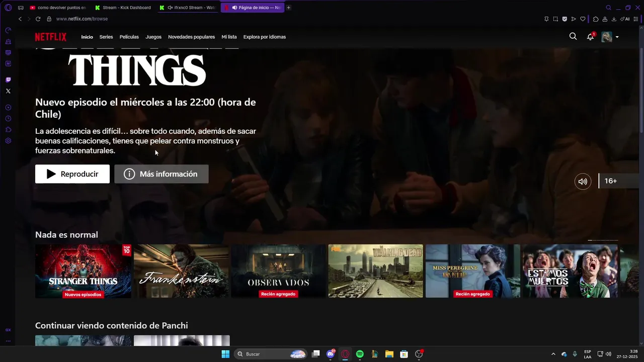Open the Frankenstein thumbnail
The height and width of the screenshot is (362, 644).
(x=181, y=271)
